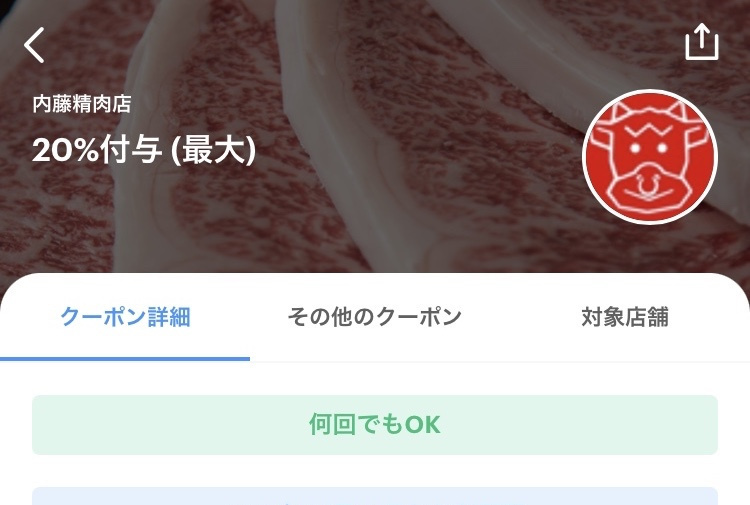Click the 何回でもOK label text

pyautogui.click(x=375, y=424)
